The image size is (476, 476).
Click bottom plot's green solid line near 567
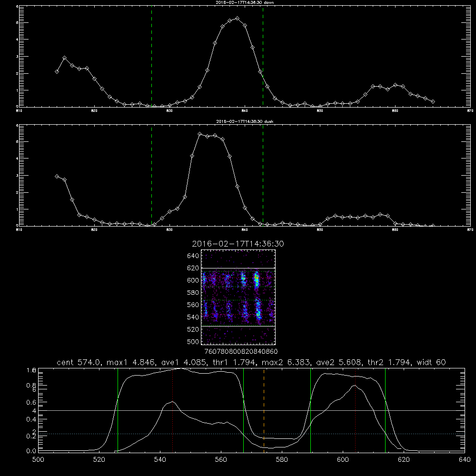click(243, 410)
